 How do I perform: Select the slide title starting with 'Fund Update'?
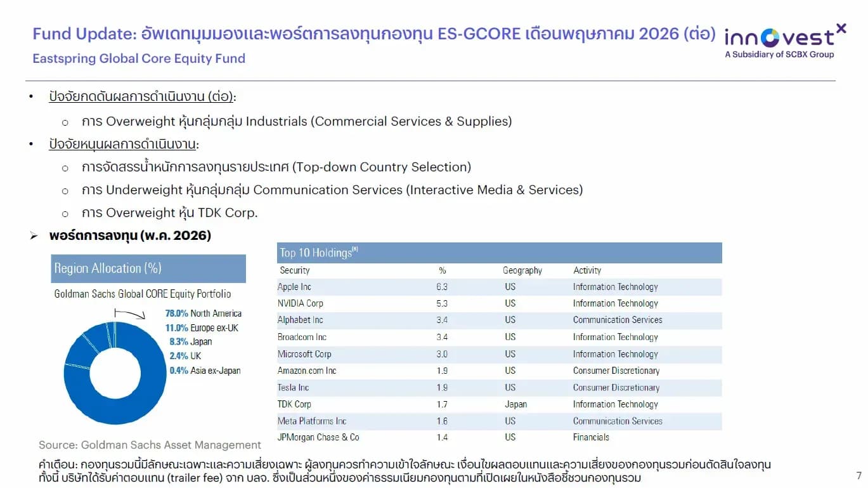(374, 34)
